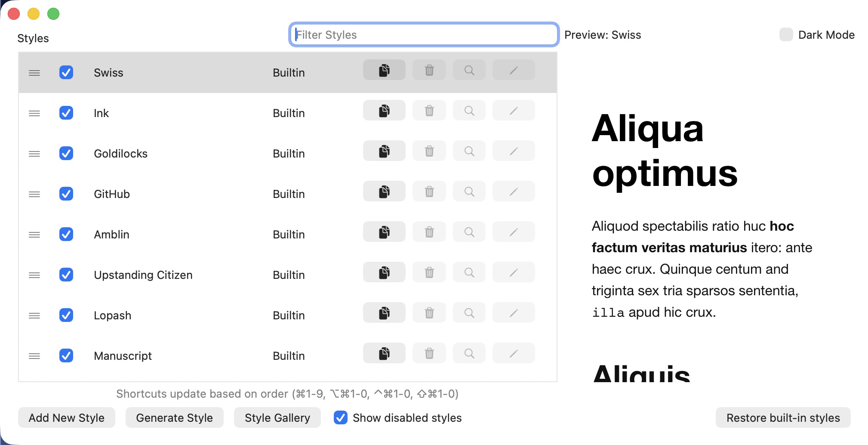
Task: Click the pencil edit icon for GitHub
Action: pyautogui.click(x=513, y=192)
